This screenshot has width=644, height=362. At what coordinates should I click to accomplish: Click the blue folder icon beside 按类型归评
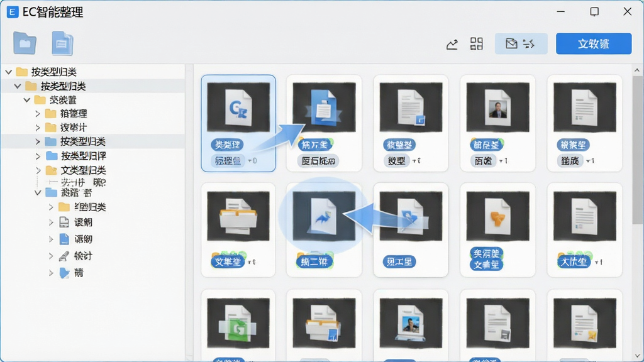coord(52,156)
